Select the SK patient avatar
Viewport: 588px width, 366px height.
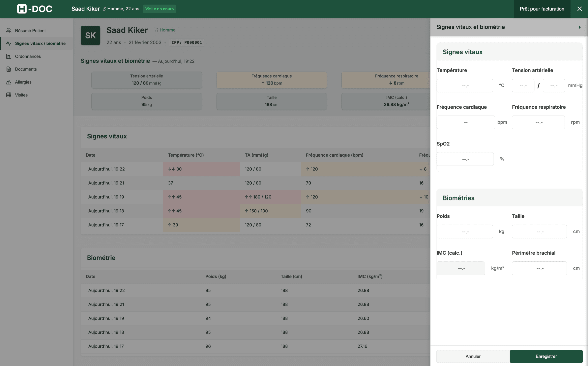click(x=90, y=35)
